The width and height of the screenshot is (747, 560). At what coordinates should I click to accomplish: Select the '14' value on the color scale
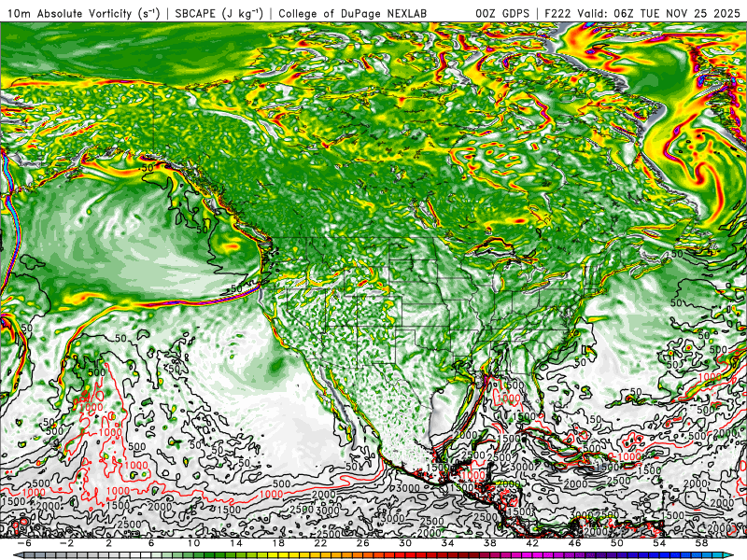(x=236, y=543)
